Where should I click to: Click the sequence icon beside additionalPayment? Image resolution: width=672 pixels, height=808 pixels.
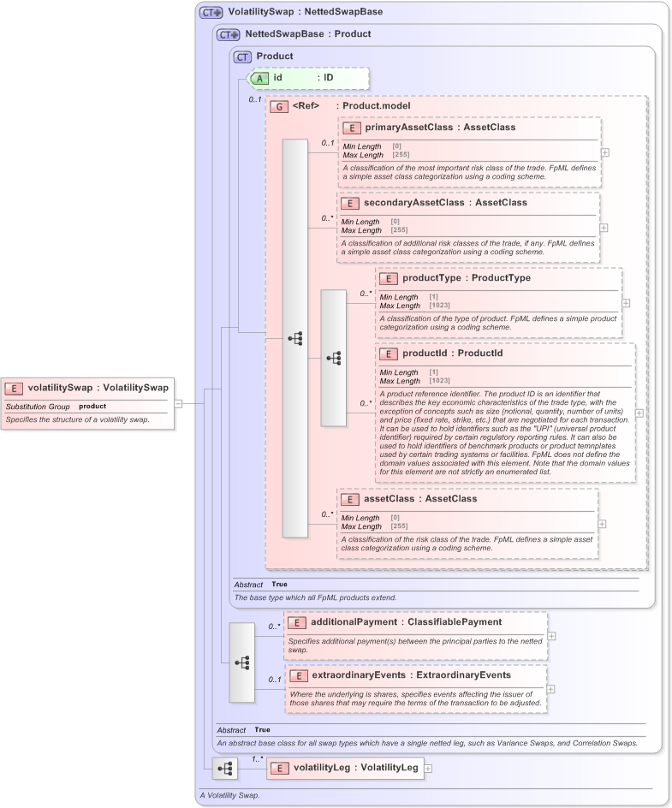241,662
